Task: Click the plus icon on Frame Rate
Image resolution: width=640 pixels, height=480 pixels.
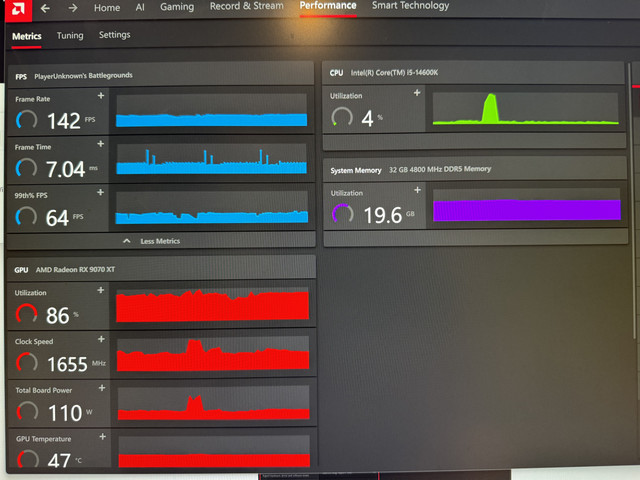Action: point(101,96)
